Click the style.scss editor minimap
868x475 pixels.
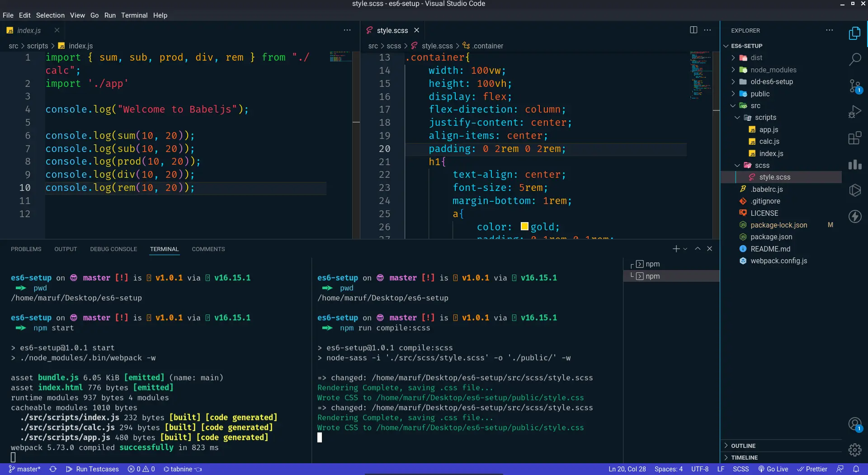click(x=701, y=76)
